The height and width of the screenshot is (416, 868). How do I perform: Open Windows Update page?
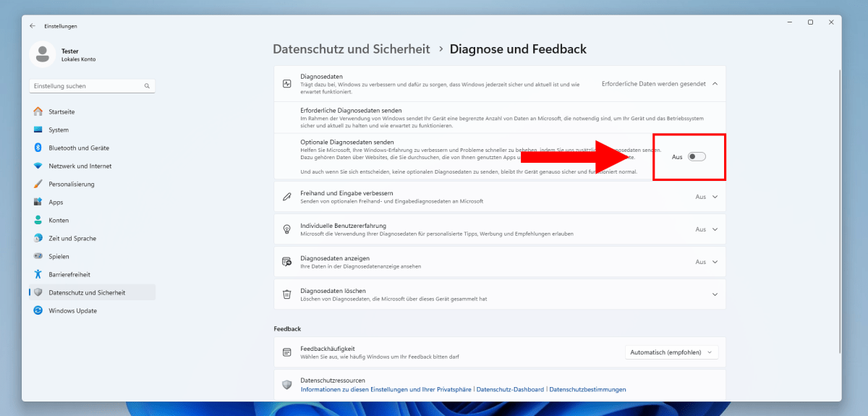pyautogui.click(x=92, y=310)
